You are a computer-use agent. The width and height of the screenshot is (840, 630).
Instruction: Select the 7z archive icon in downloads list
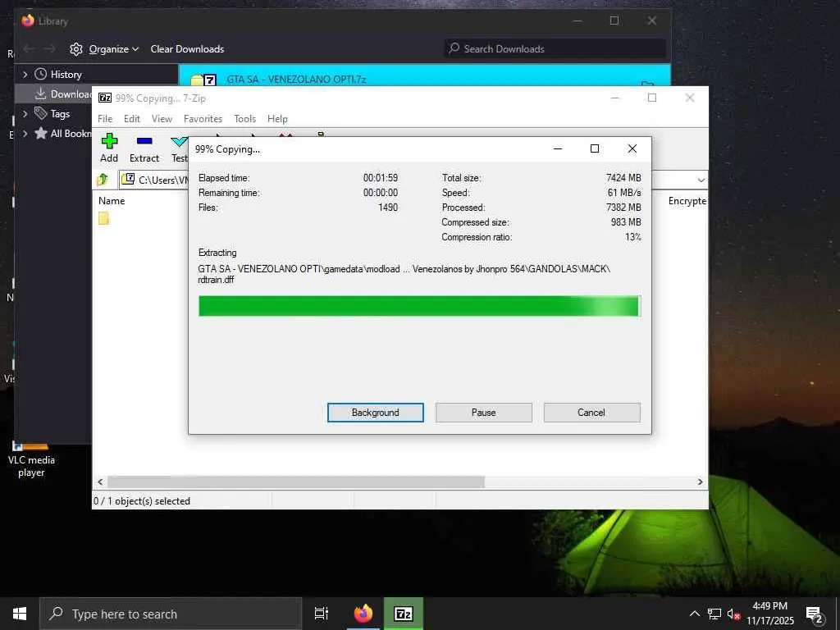[203, 80]
